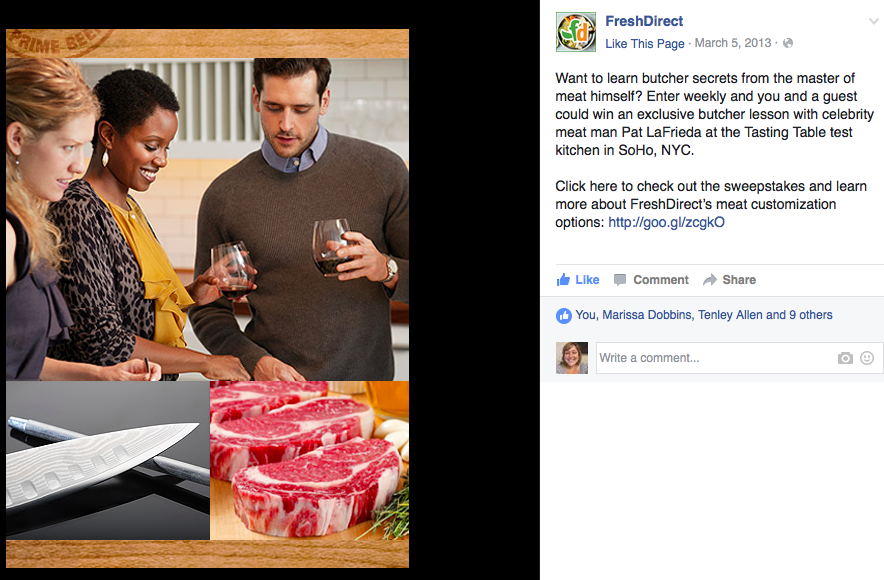Open the FreshDirect page name link
884x580 pixels.
click(644, 21)
